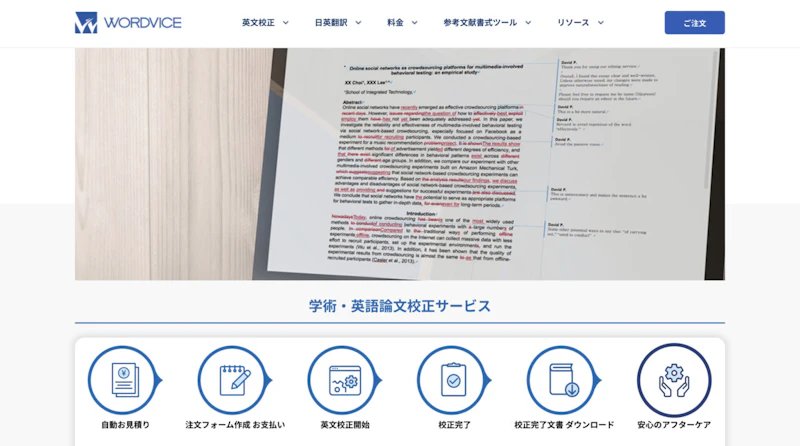This screenshot has height=446, width=800.
Task: Click the 学術・英語論文校正サービス heading
Action: click(399, 306)
